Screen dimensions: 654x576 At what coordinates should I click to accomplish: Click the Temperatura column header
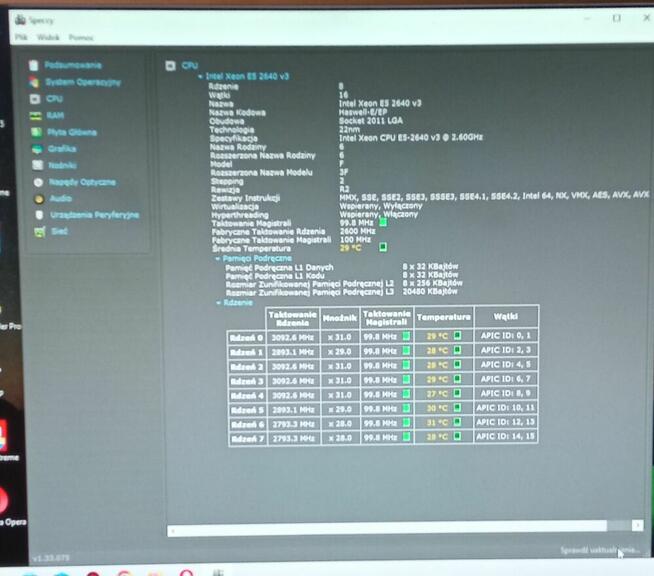[443, 317]
